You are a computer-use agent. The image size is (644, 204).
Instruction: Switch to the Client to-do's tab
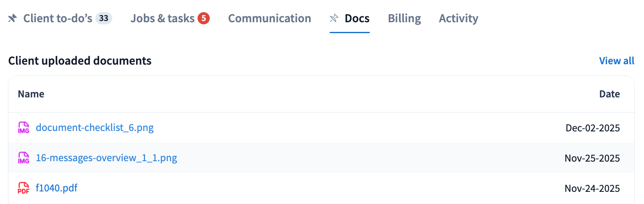[58, 18]
